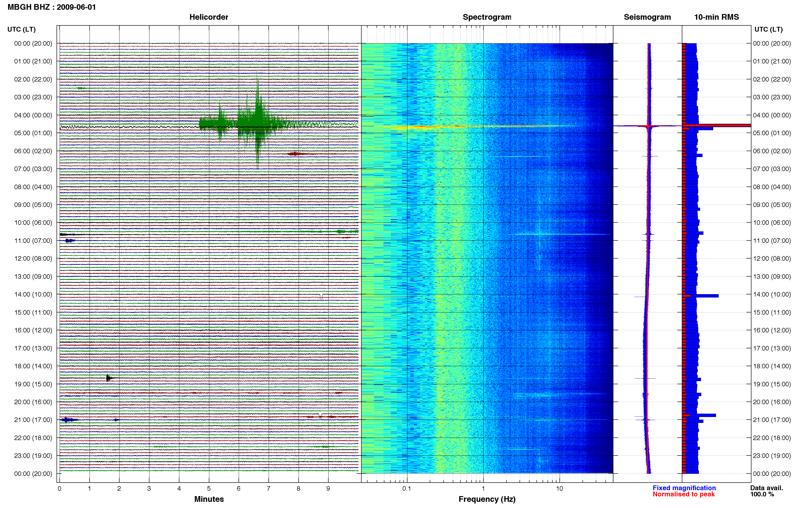The height and width of the screenshot is (508, 812).
Task: Click the full-width red RMS bar near 04:30
Action: pyautogui.click(x=716, y=125)
